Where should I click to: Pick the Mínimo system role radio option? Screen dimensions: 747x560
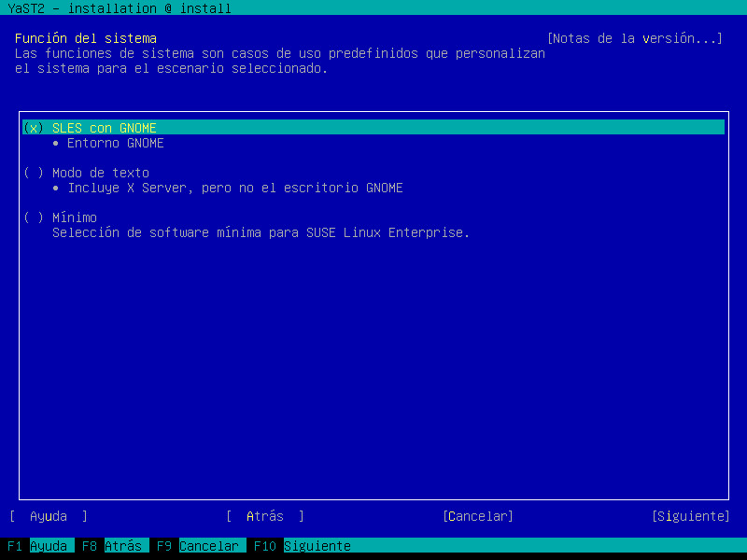click(x=60, y=217)
